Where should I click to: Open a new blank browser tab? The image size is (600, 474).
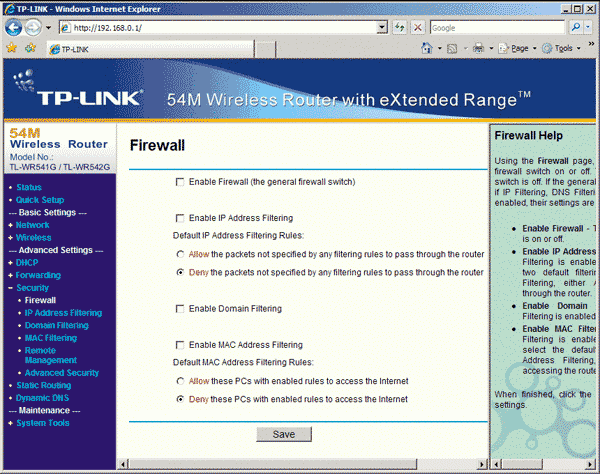pyautogui.click(x=265, y=50)
